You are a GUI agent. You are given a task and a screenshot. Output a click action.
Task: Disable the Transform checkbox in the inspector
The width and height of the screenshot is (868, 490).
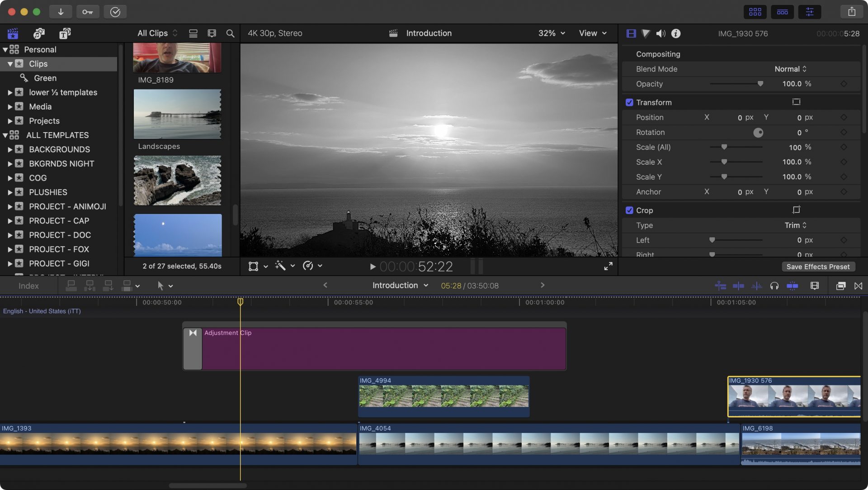[630, 102]
